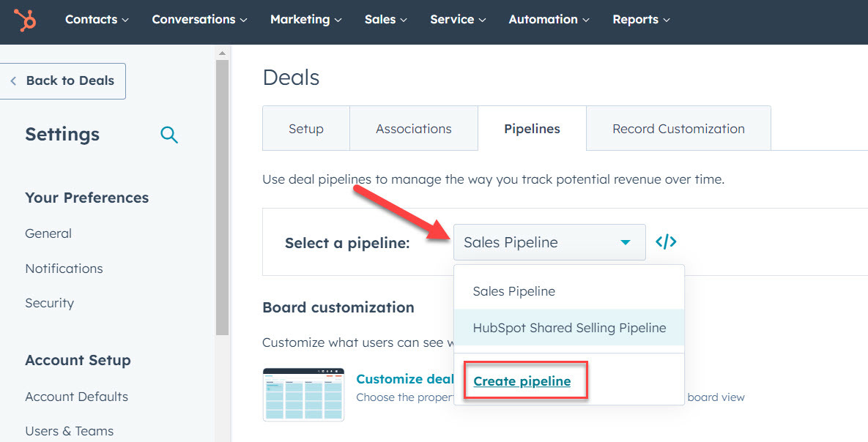
Task: Switch to the Associations tab
Action: click(x=414, y=128)
